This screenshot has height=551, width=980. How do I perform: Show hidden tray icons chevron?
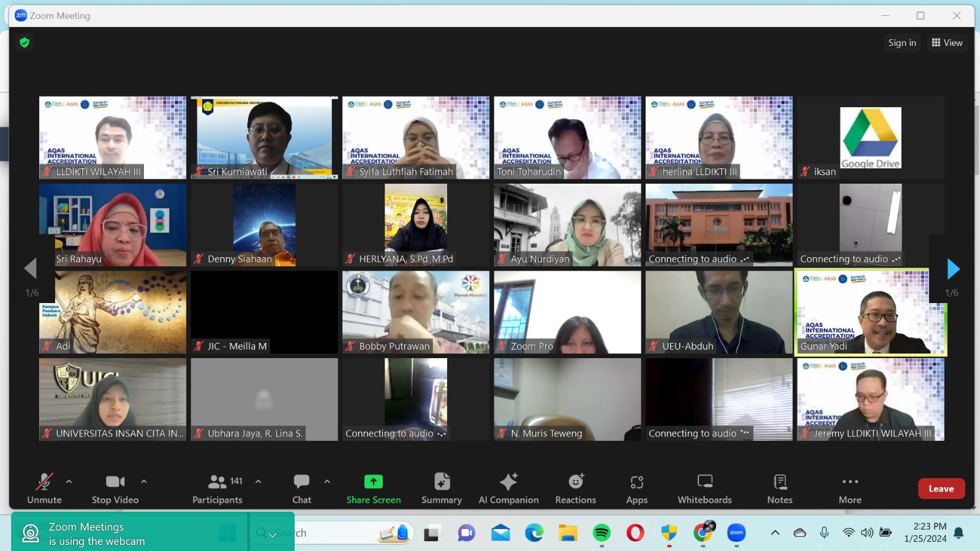(x=775, y=533)
